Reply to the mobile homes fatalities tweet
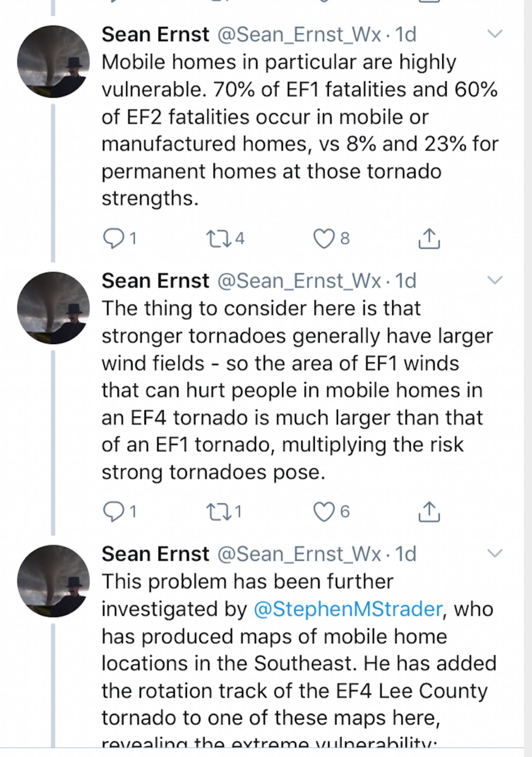532x757 pixels. 113,238
